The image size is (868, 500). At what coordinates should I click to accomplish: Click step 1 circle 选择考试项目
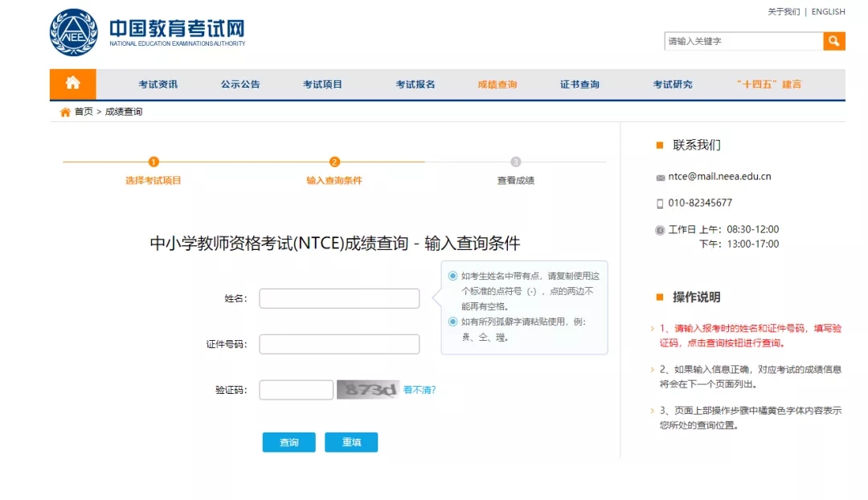154,162
